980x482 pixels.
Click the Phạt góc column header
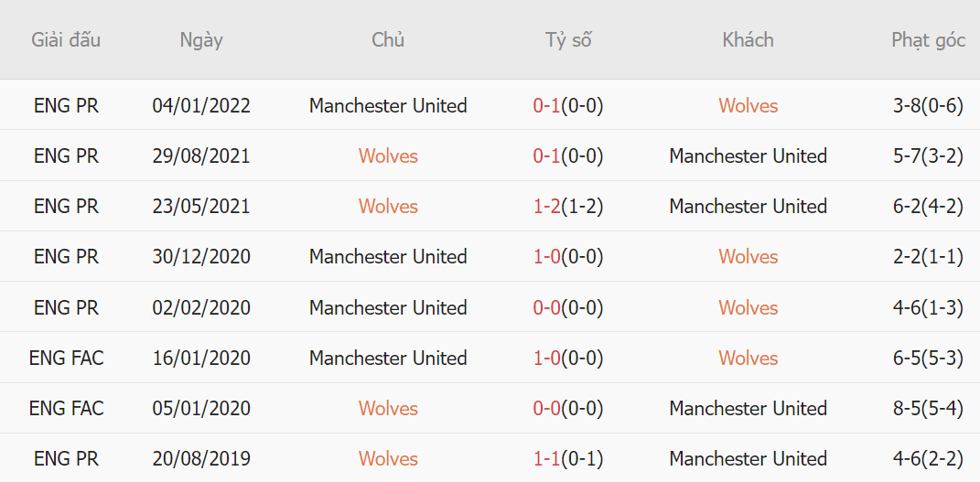click(928, 40)
